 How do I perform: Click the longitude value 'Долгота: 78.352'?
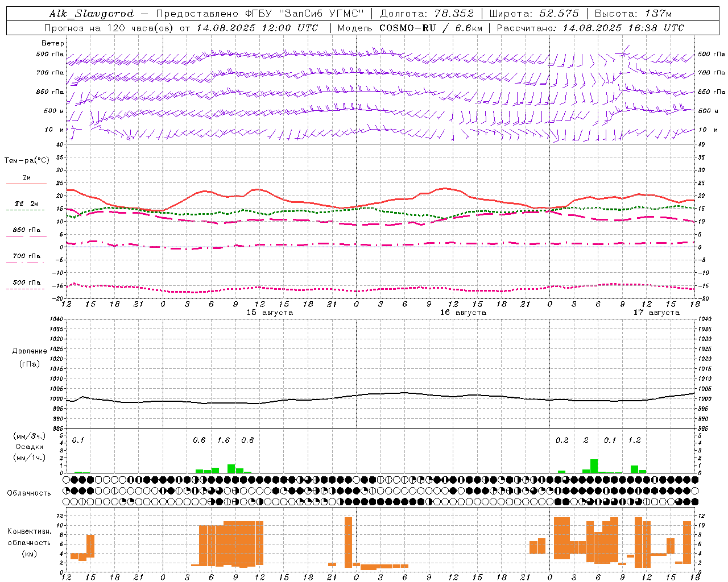click(x=427, y=14)
